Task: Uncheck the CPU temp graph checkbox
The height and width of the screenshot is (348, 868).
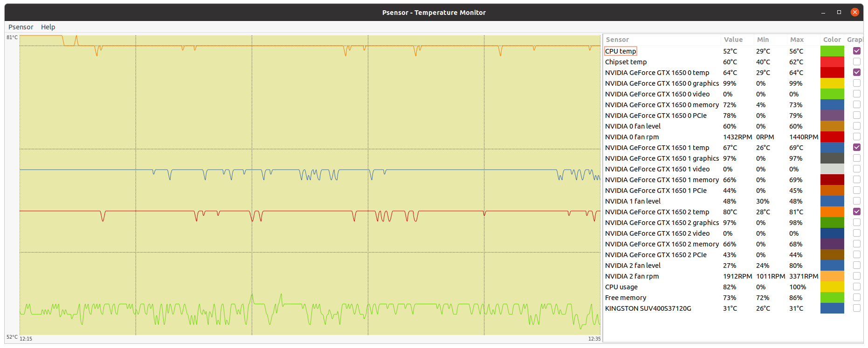Action: 856,51
